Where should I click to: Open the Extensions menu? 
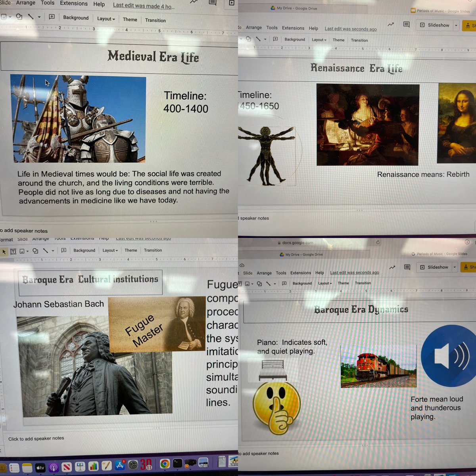tap(293, 28)
